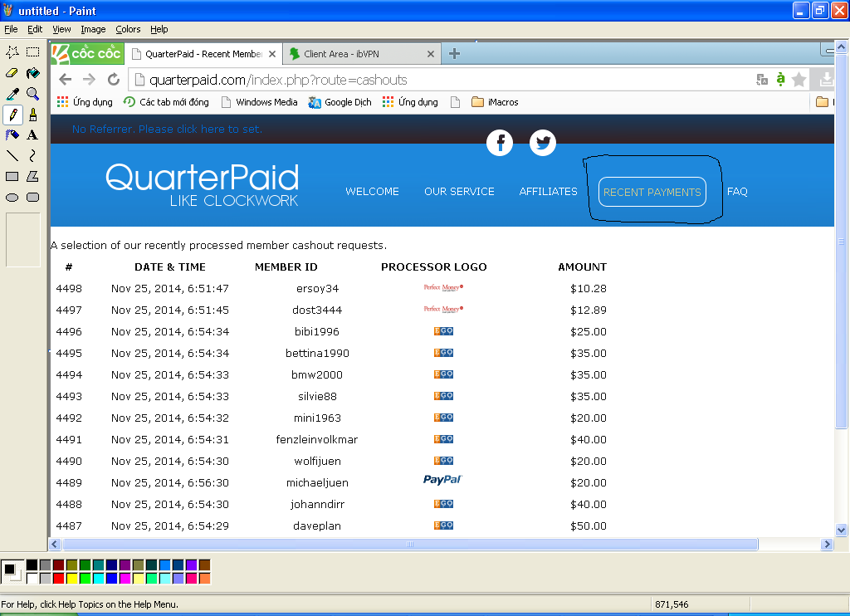The image size is (850, 616).
Task: Pick the straight Line tool
Action: coord(12,155)
